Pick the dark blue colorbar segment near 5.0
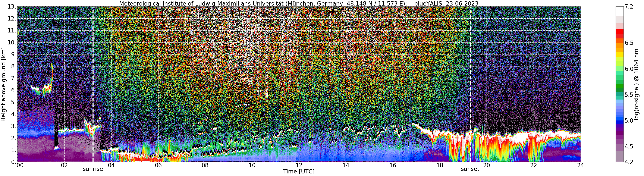The width and height of the screenshot is (644, 176). pyautogui.click(x=619, y=123)
